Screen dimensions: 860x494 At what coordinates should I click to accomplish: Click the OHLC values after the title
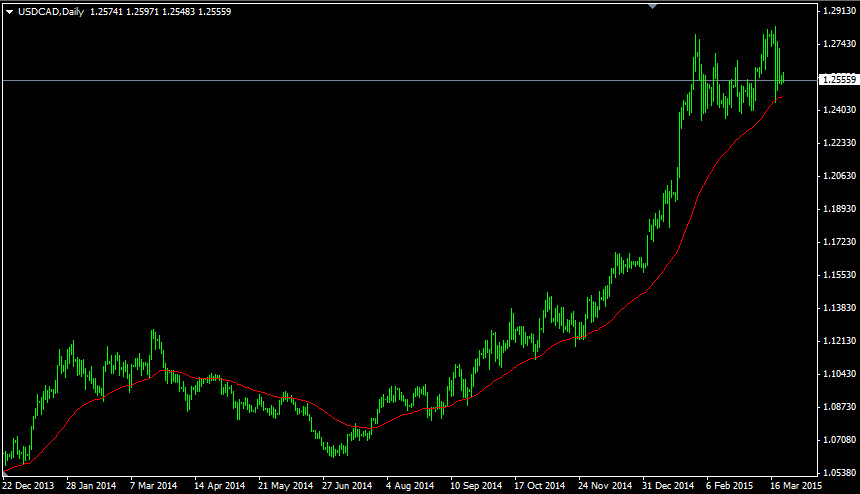click(x=161, y=12)
